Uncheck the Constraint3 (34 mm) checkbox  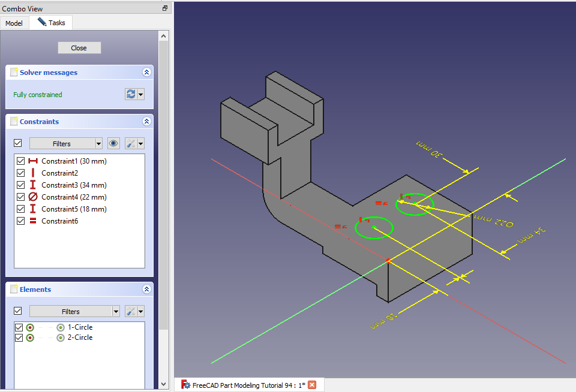[21, 185]
